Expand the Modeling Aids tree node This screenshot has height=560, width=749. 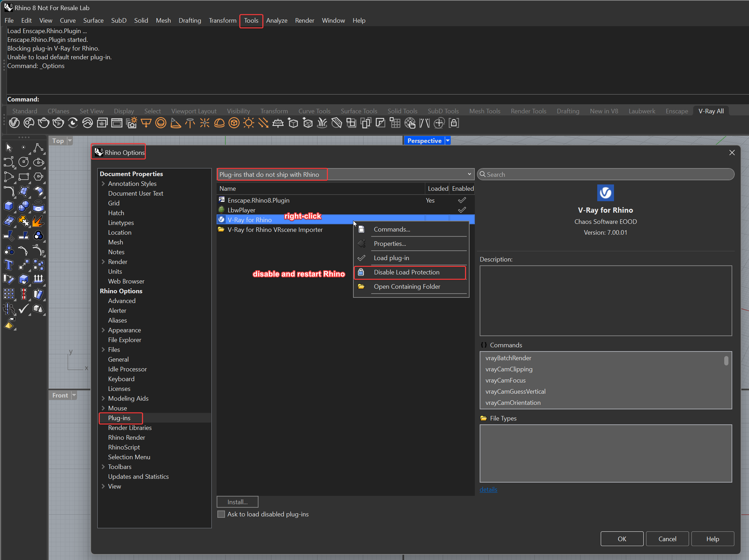coord(103,398)
